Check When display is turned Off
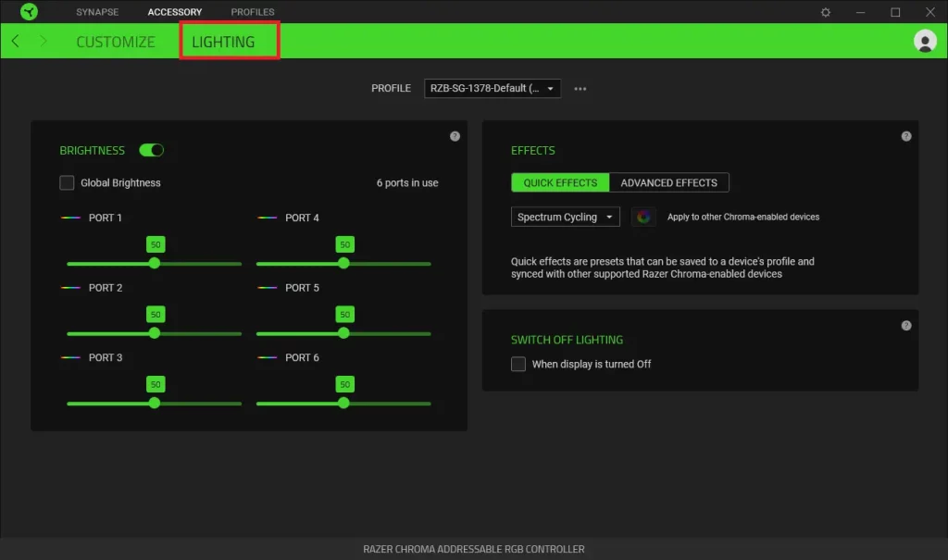This screenshot has width=948, height=560. tap(518, 364)
